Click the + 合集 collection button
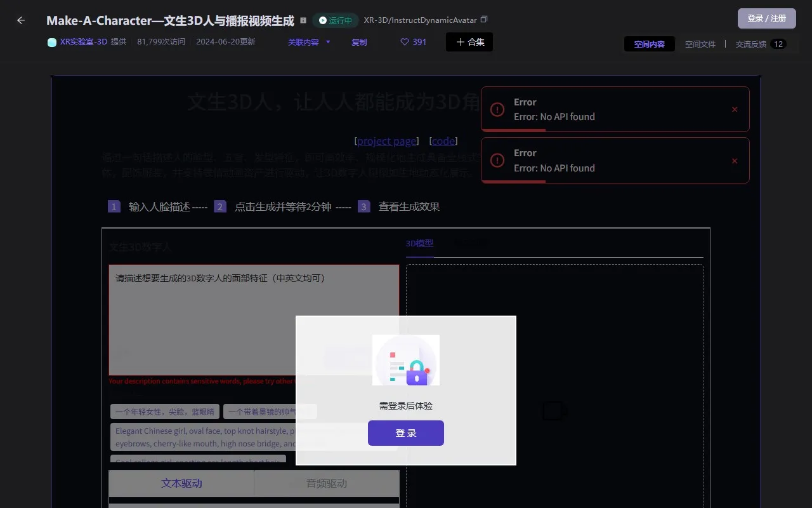Screen dimensions: 812x508 (469, 42)
